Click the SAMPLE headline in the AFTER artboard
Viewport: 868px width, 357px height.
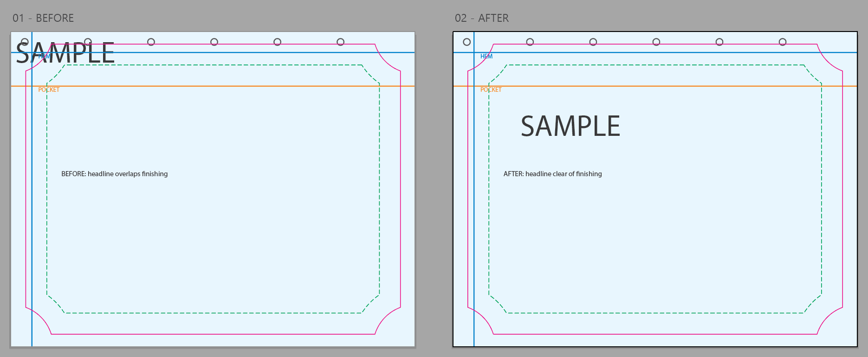[x=570, y=126]
